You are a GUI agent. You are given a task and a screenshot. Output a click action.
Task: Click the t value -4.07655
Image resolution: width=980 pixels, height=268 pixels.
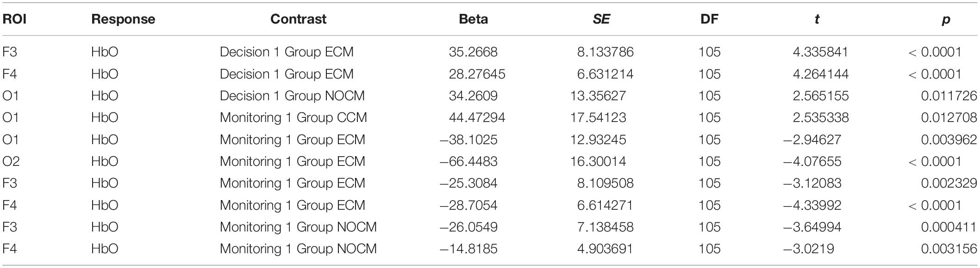[x=812, y=161]
